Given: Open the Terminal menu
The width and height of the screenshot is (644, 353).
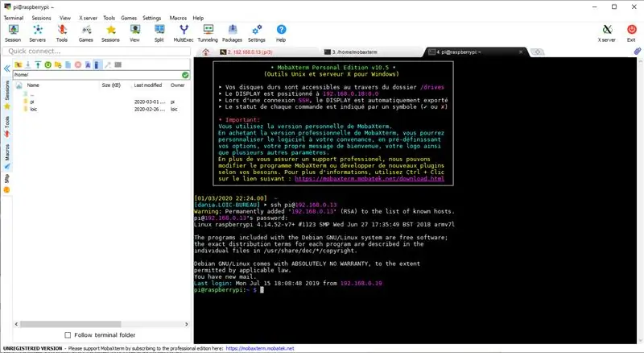Looking at the screenshot, I should click(x=14, y=18).
